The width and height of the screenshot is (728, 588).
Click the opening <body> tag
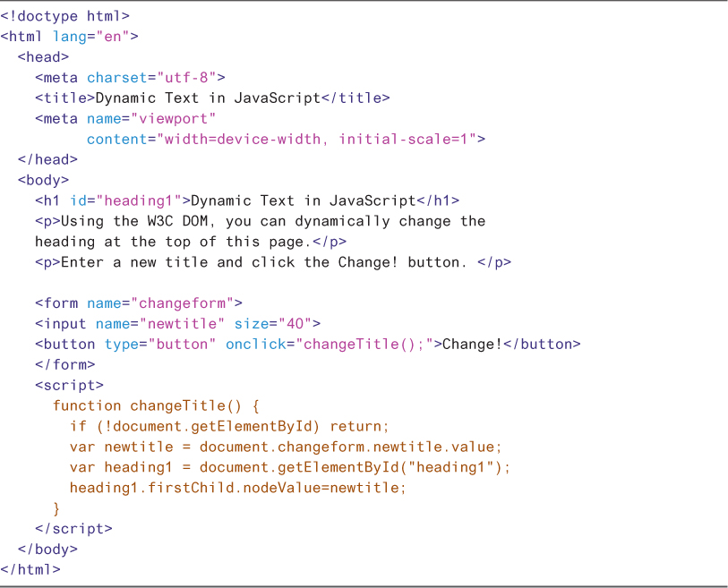tap(43, 180)
